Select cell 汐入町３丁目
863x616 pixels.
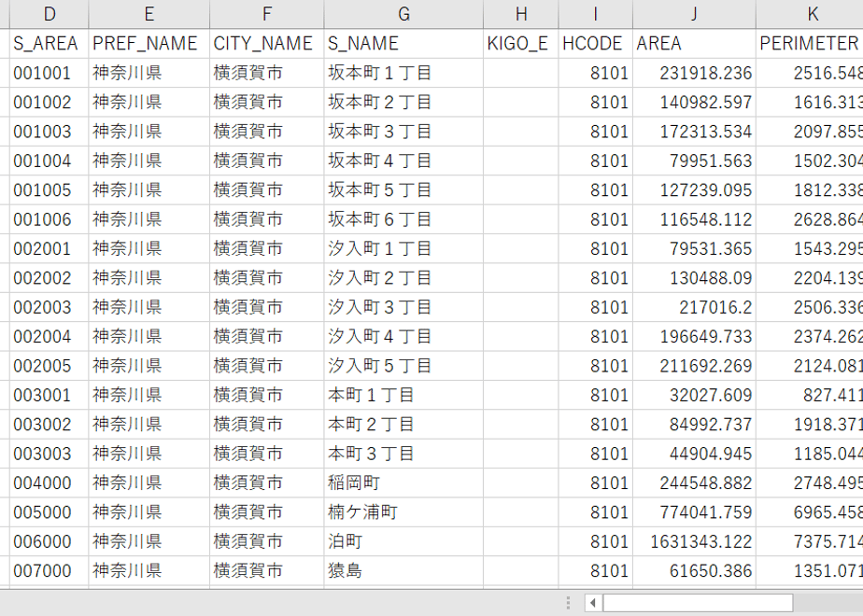click(403, 307)
